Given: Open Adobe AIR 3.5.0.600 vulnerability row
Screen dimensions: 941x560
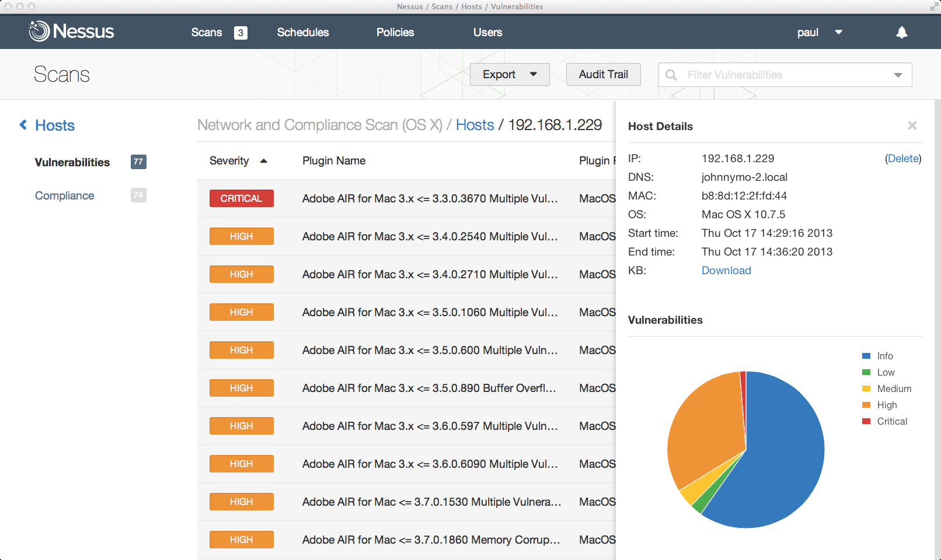Looking at the screenshot, I should click(406, 350).
